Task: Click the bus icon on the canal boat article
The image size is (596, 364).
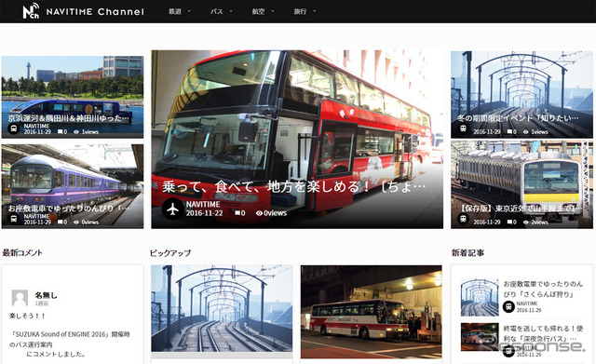Action: (x=14, y=128)
